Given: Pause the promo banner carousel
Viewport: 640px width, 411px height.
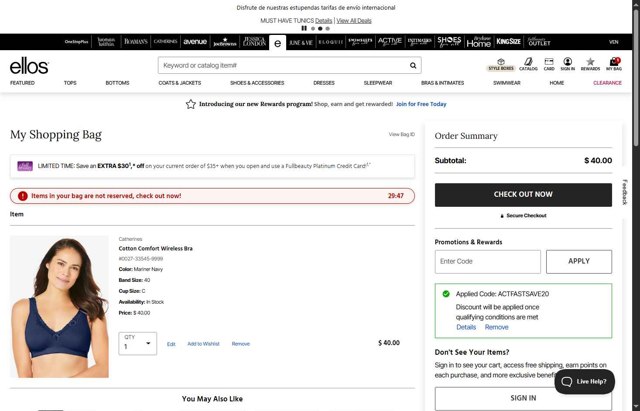Looking at the screenshot, I should click(x=304, y=29).
